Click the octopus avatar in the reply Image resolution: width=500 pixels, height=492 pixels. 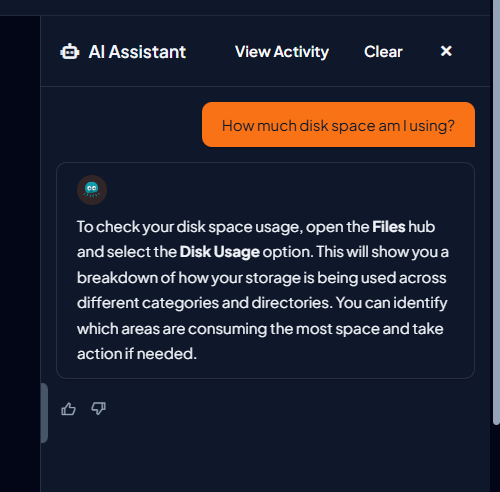(92, 190)
